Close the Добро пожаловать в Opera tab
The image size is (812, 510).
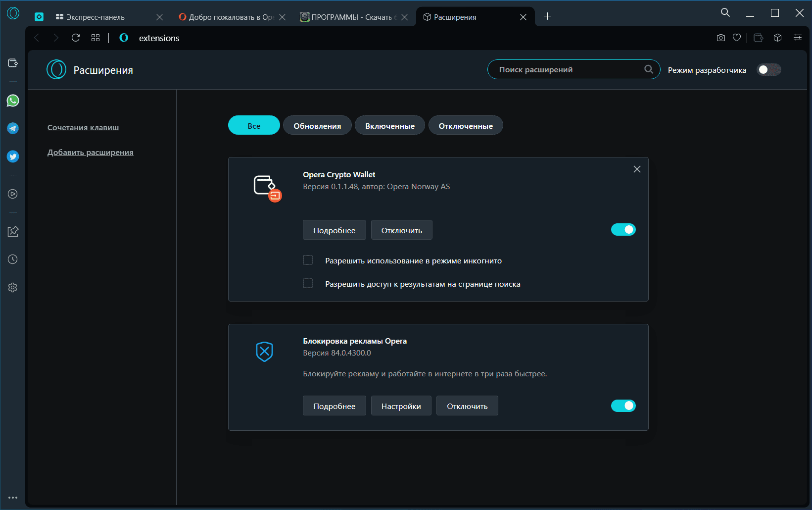282,17
